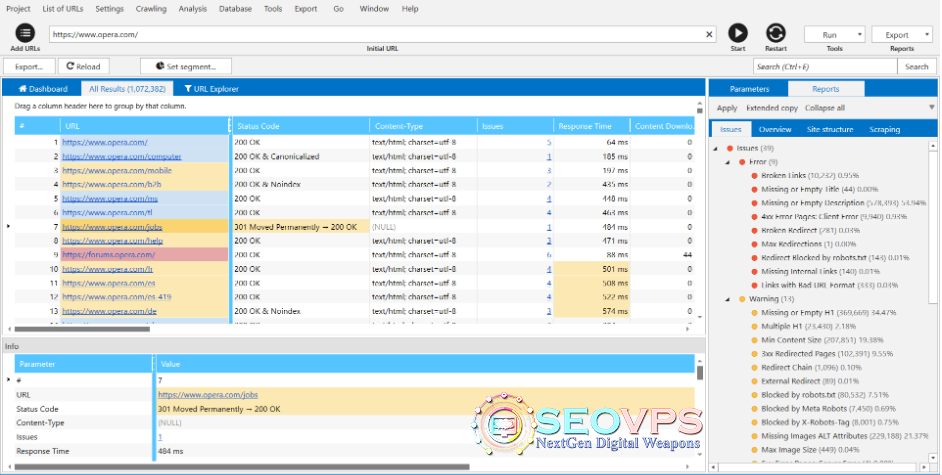The width and height of the screenshot is (942, 475).
Task: Open the Analysis menu
Action: coord(192,9)
